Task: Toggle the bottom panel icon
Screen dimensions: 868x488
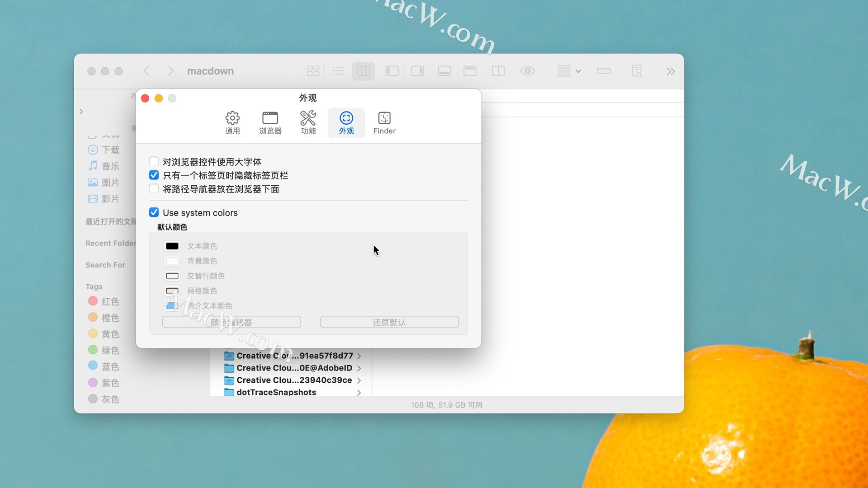Action: click(444, 71)
